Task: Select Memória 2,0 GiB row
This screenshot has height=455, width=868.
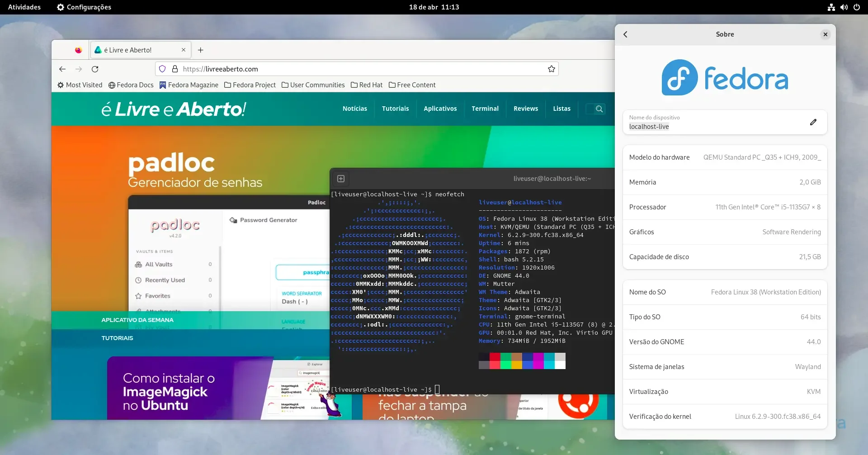Action: click(725, 182)
